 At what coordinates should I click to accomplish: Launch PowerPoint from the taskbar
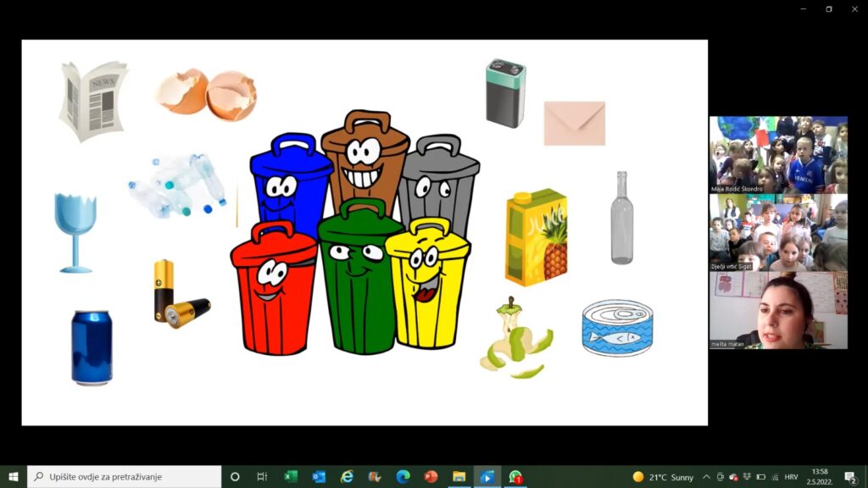431,477
